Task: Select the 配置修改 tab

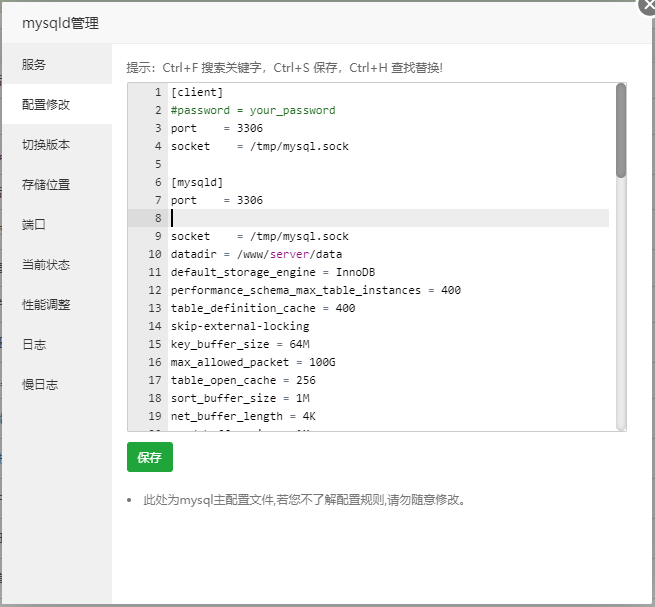Action: pyautogui.click(x=46, y=104)
